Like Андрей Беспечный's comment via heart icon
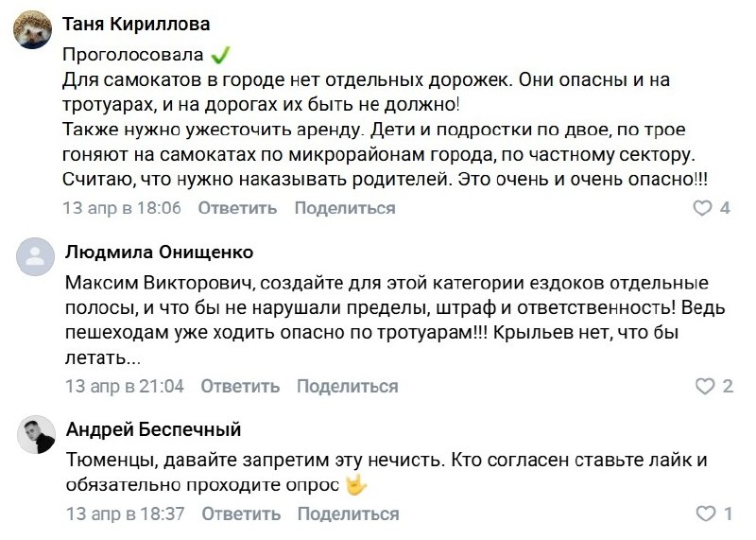The height and width of the screenshot is (540, 756). coord(705,514)
